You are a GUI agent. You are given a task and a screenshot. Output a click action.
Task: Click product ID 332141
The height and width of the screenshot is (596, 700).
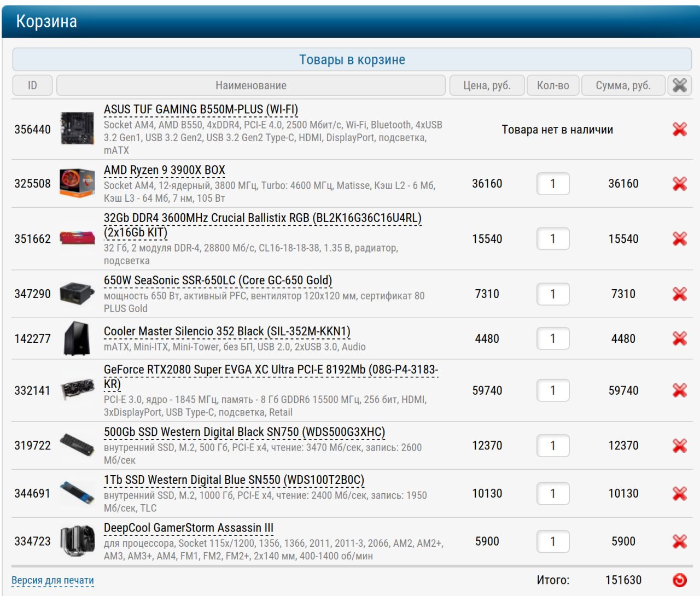(x=32, y=390)
